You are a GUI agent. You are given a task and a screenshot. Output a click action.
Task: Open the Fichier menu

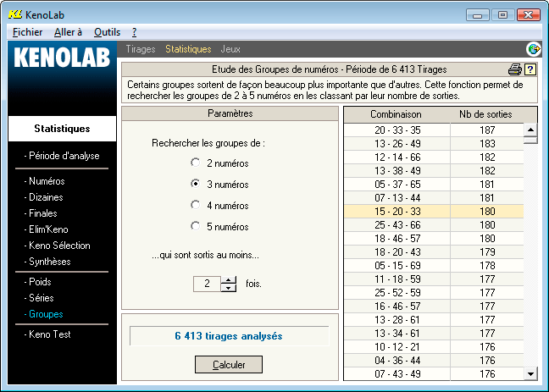(x=28, y=31)
